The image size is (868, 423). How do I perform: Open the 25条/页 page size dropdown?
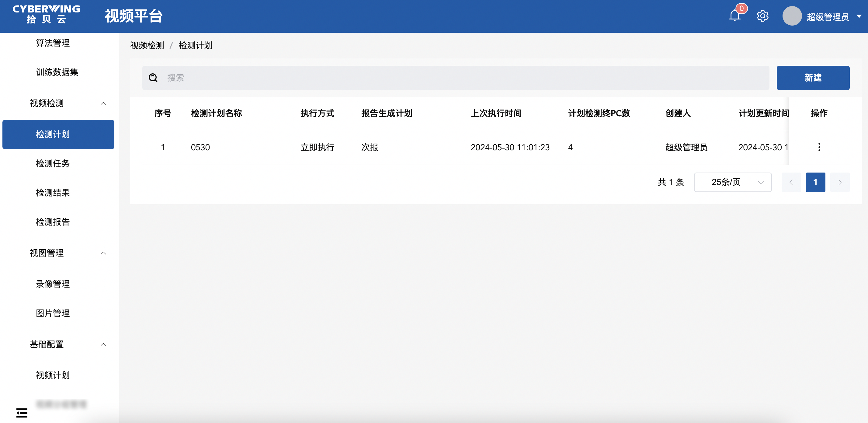733,182
